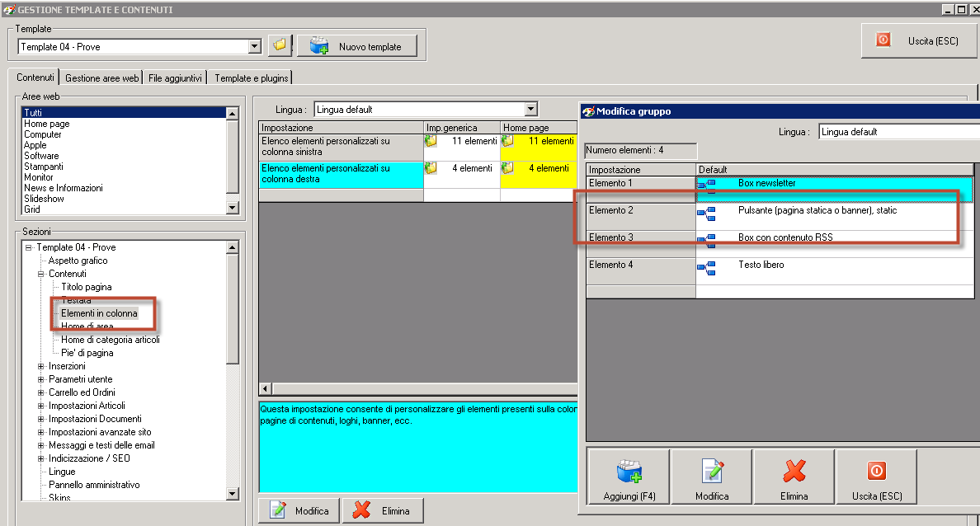Image resolution: width=980 pixels, height=526 pixels.
Task: Collapse the Template 04 - Prove tree node
Action: (x=28, y=247)
